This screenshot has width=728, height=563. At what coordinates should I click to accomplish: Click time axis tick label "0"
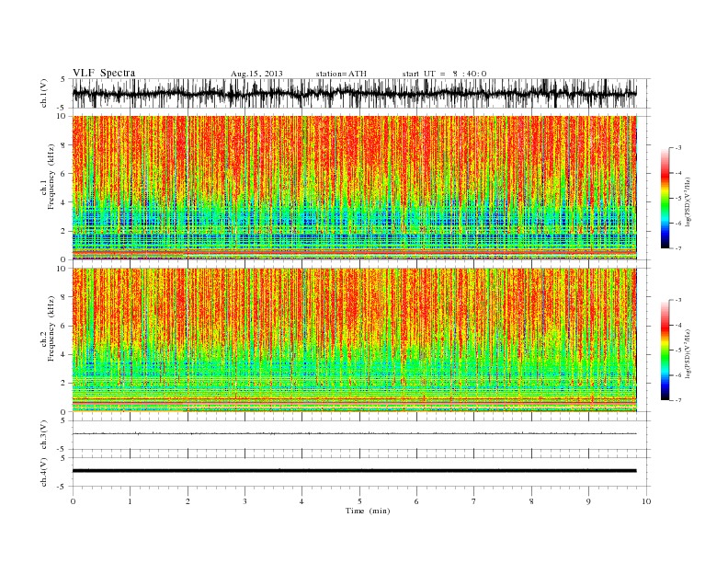click(x=73, y=501)
